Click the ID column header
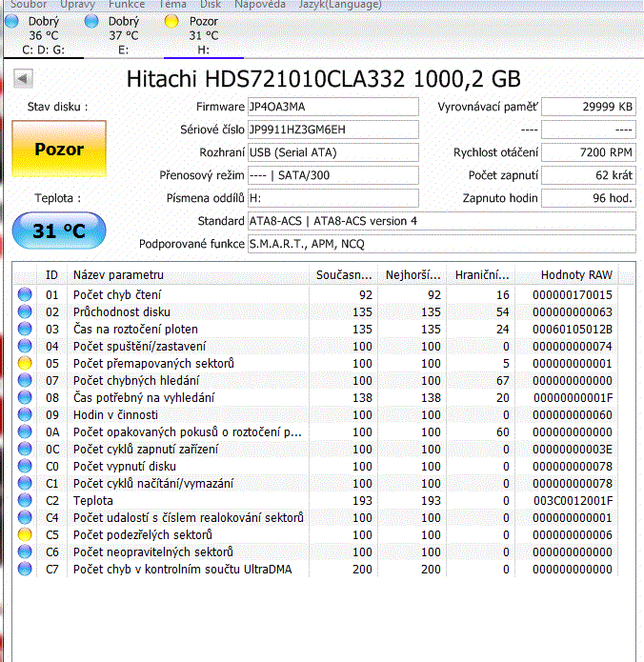Viewport: 644px width, 662px height. [52, 275]
